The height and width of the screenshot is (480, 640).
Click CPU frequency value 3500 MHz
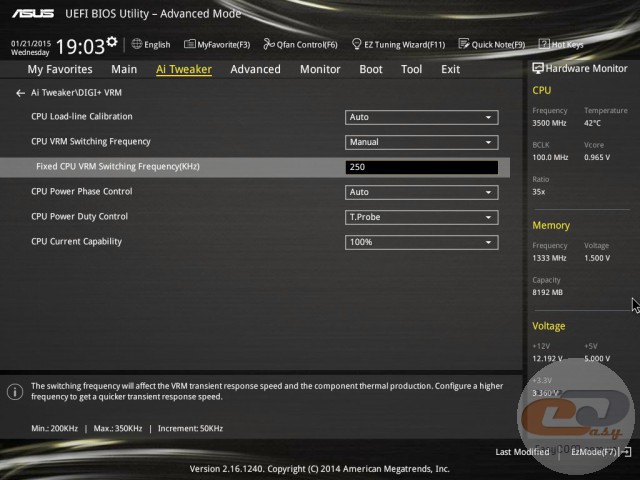(549, 123)
